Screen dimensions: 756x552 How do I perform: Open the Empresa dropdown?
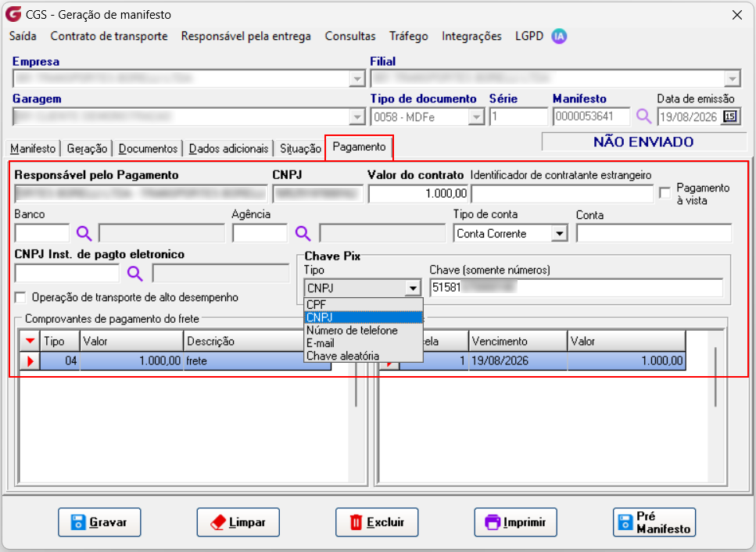click(357, 78)
